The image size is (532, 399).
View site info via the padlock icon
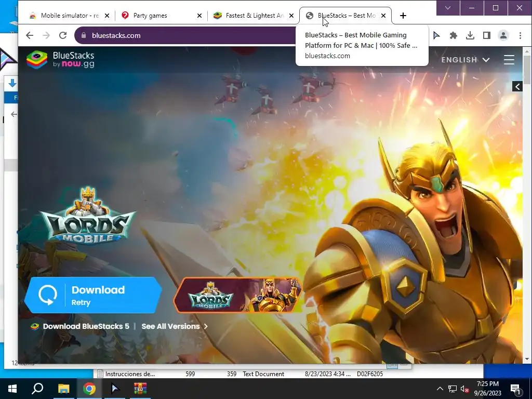click(x=84, y=35)
